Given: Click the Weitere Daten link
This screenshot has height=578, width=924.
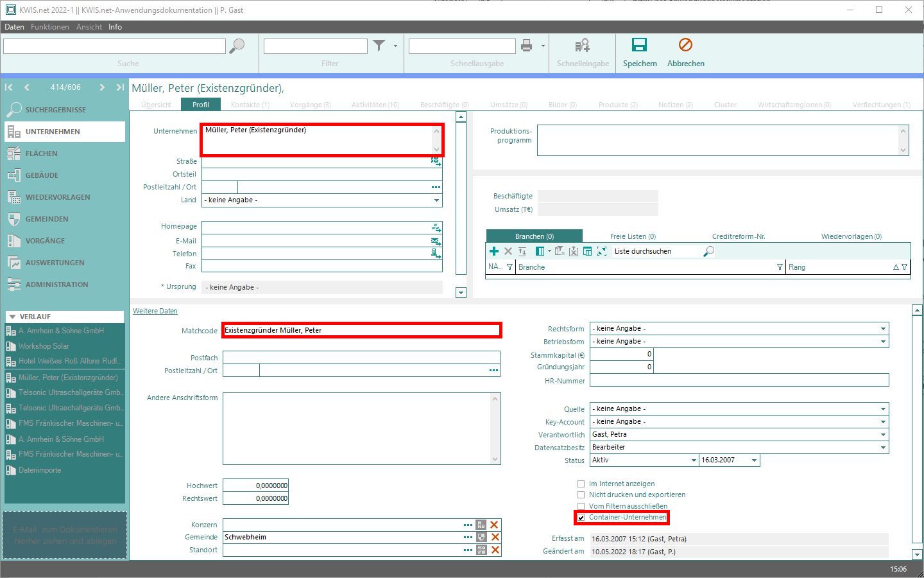Looking at the screenshot, I should tap(155, 311).
